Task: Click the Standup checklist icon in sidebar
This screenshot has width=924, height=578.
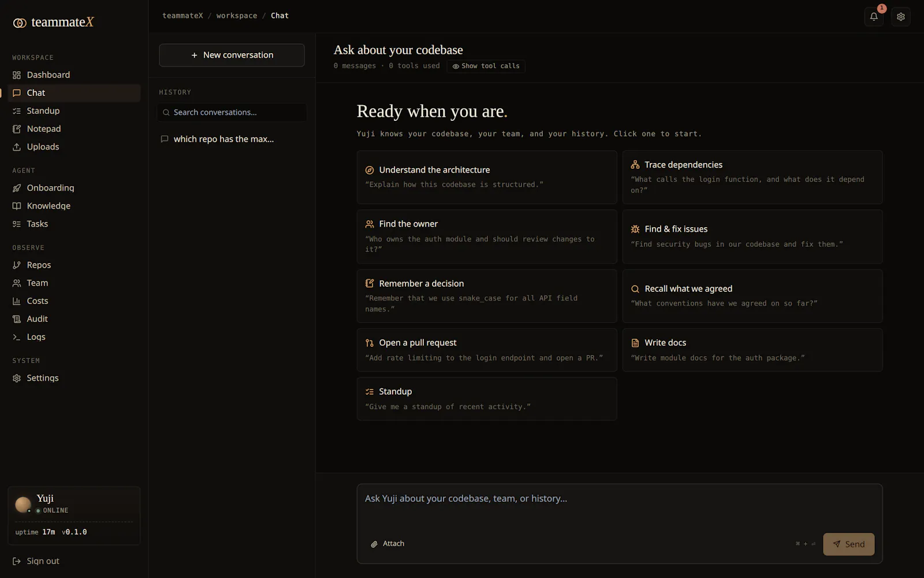Action: [17, 111]
